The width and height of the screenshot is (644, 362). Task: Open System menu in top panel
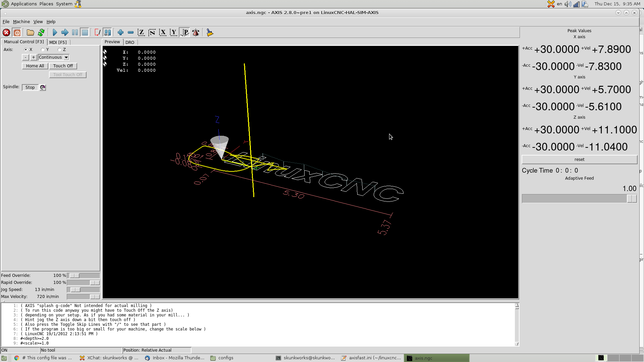[64, 4]
